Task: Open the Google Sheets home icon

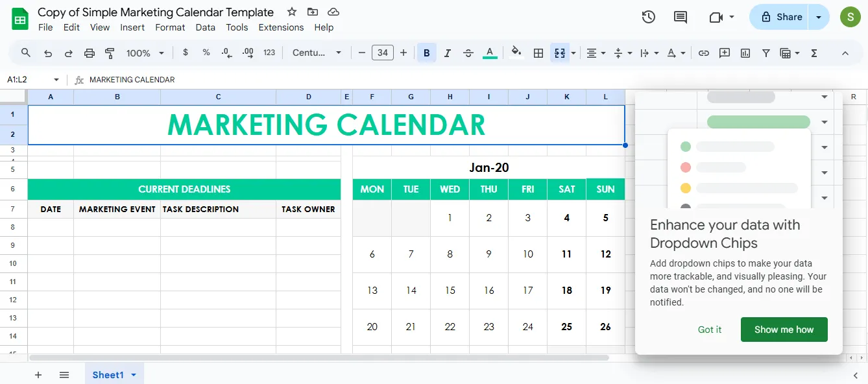Action: pos(20,19)
